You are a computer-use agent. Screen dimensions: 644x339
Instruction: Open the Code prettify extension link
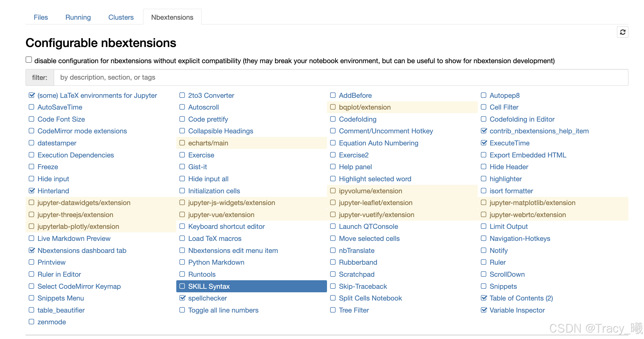(208, 119)
